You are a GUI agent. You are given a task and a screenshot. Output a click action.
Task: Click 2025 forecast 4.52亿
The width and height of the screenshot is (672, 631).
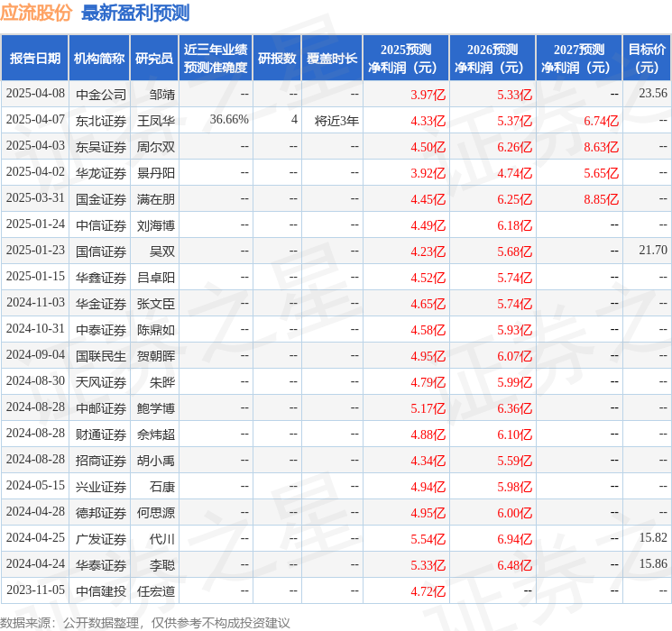(428, 277)
